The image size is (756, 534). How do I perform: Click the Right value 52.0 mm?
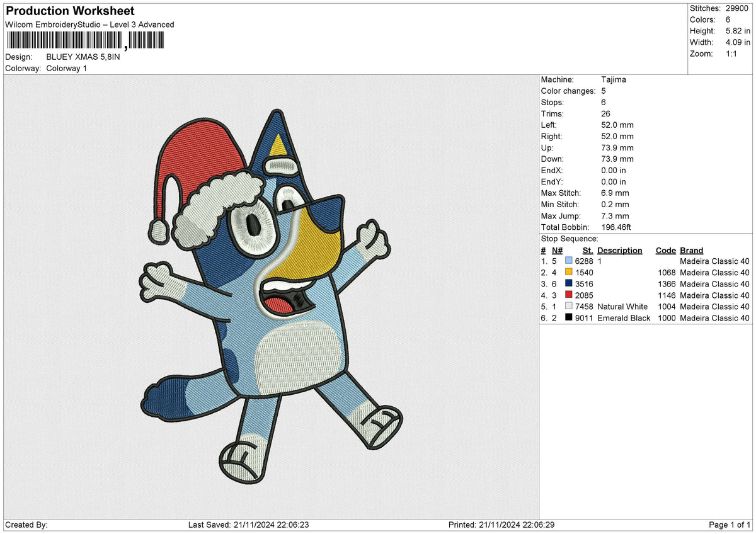pyautogui.click(x=617, y=136)
